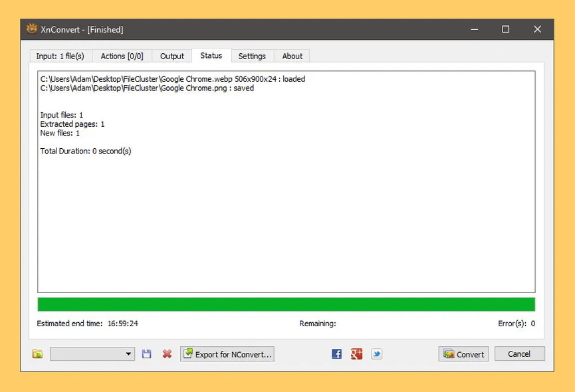Click the Twitter bird share icon
The image size is (575, 392).
point(376,353)
